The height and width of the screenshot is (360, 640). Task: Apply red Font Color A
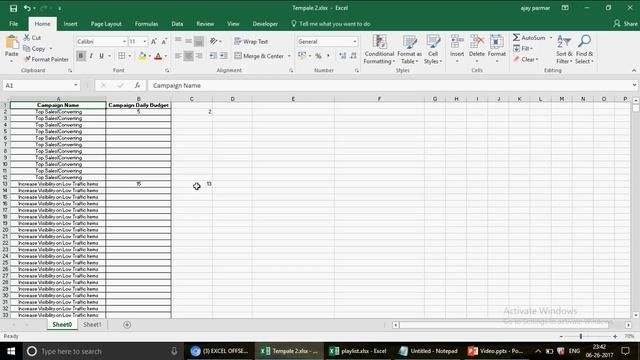(x=158, y=56)
